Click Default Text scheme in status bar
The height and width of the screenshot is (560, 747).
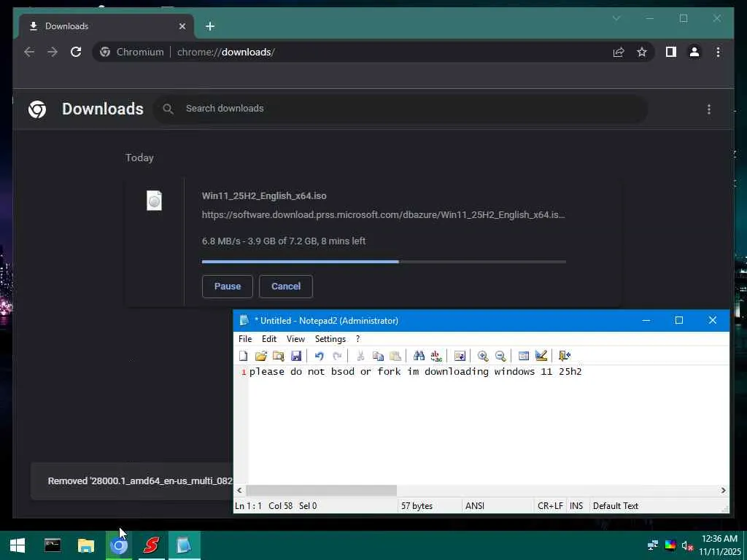(616, 506)
